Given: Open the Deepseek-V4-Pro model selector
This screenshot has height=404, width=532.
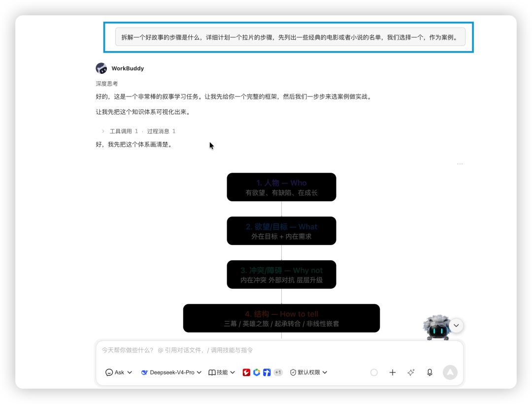Looking at the screenshot, I should (x=171, y=372).
